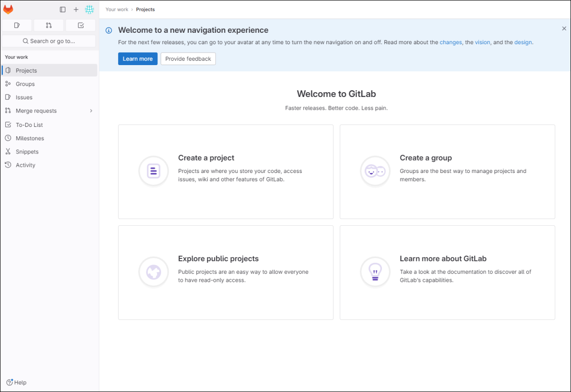571x392 pixels.
Task: Open Snippets scissors item
Action: [x=27, y=152]
